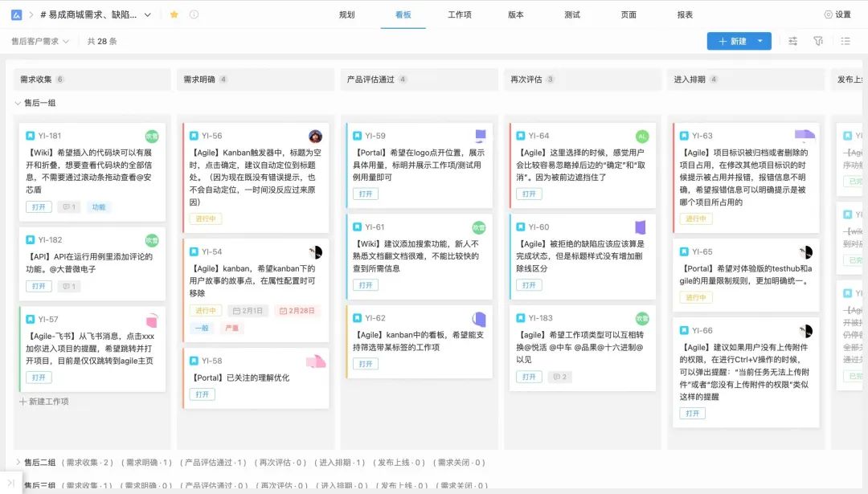Click the photo avatar on card YI-56
The height and width of the screenshot is (494, 868).
[316, 136]
